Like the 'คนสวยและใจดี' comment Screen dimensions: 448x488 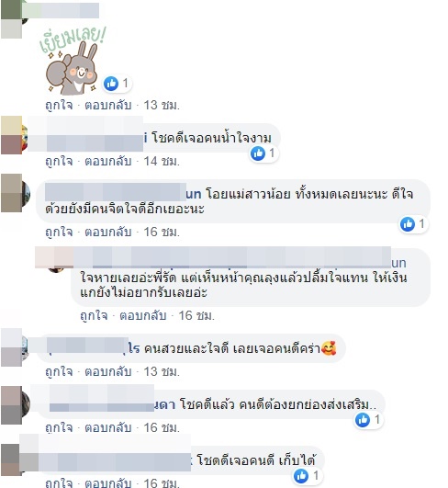[x=59, y=371]
